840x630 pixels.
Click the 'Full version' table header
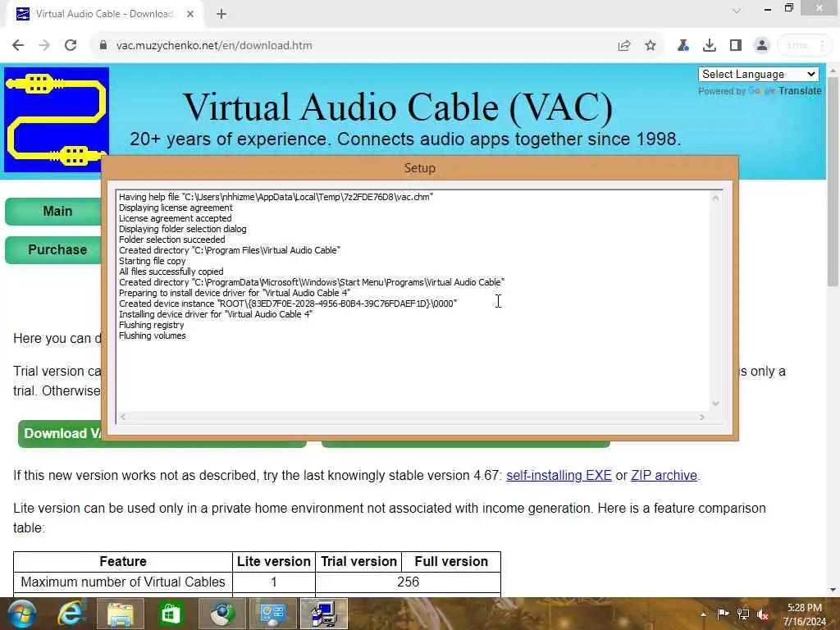pos(451,561)
